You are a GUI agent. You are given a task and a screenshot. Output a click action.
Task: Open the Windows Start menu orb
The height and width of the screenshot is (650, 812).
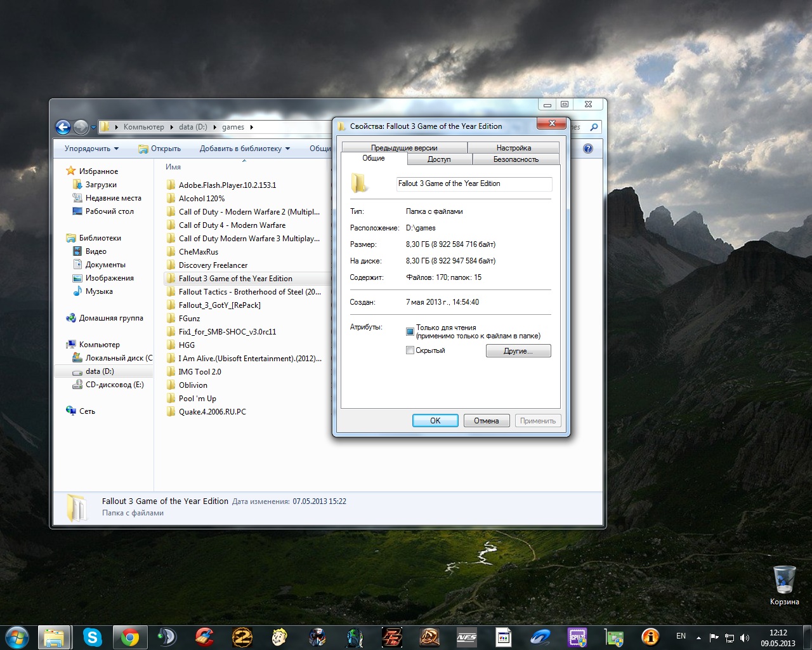coord(16,637)
